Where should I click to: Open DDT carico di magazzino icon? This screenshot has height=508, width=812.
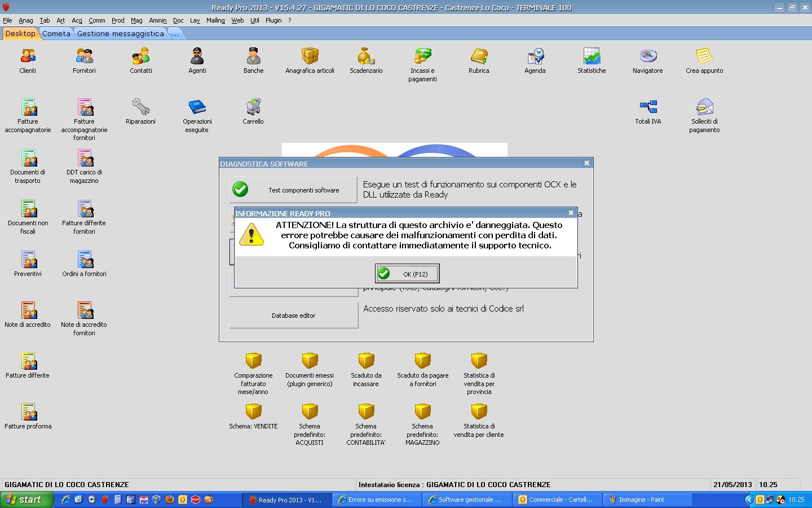84,158
